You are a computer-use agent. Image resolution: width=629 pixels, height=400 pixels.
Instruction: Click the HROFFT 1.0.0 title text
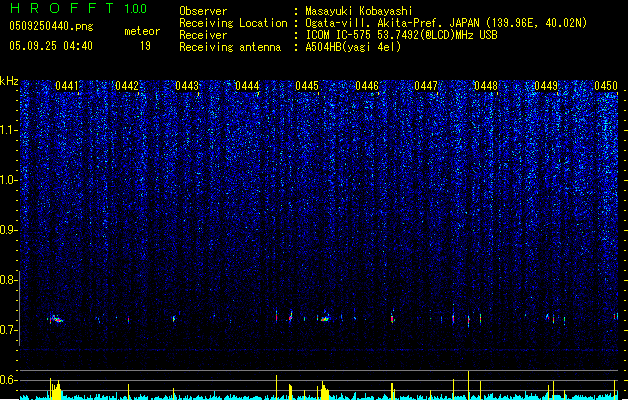pyautogui.click(x=78, y=8)
